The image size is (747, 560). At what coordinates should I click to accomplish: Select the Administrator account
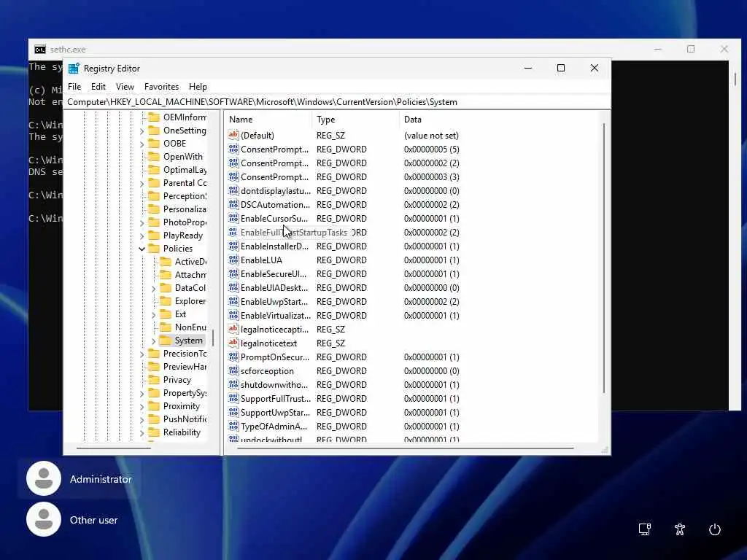click(x=79, y=479)
